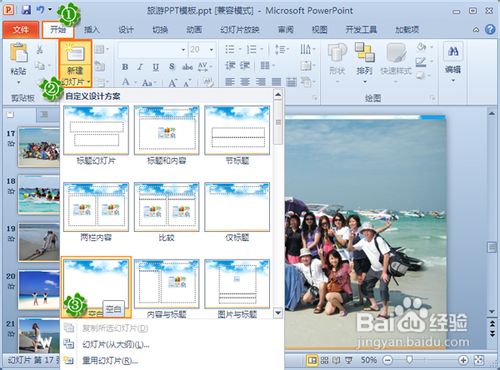Select Comparison (比较) layout

pyautogui.click(x=167, y=212)
